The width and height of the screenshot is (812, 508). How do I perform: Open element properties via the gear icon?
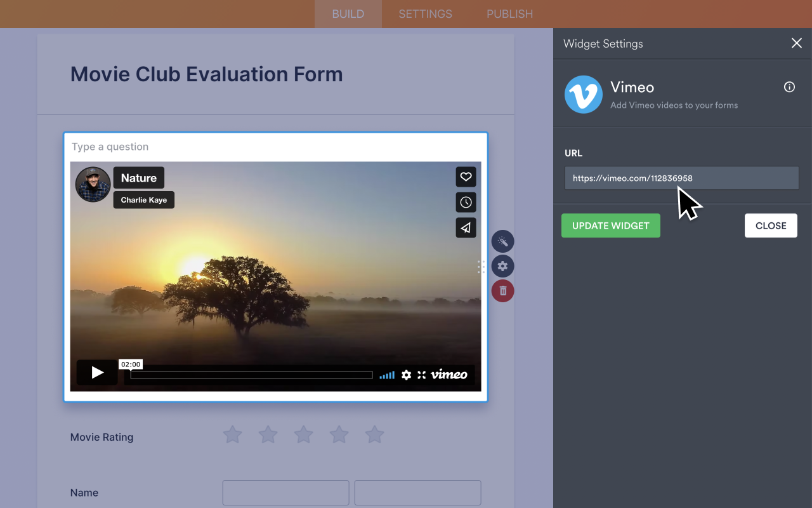(502, 266)
